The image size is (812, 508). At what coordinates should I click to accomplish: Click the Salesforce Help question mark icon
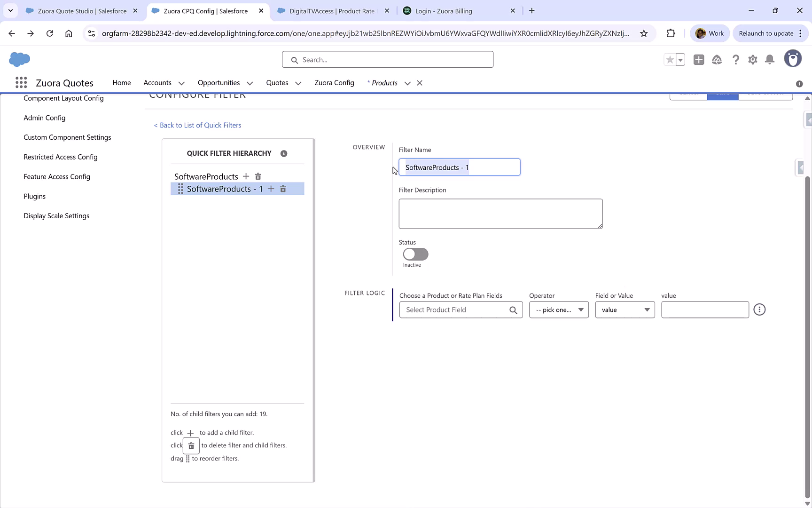pos(736,60)
